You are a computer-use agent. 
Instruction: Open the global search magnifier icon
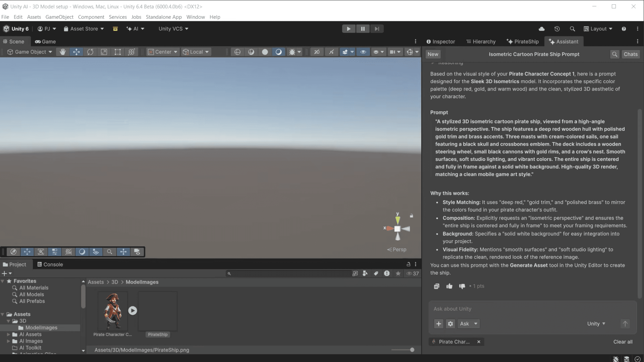[x=572, y=29]
